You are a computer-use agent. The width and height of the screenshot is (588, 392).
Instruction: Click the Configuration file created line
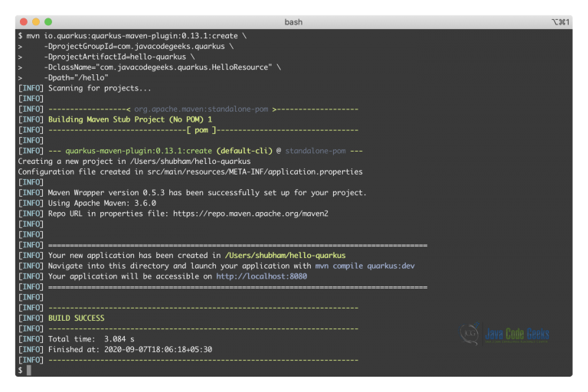(190, 171)
